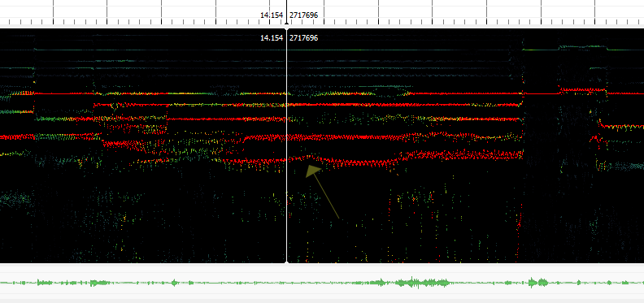Click the olive arrowhead annotation
Viewport: 644px width, 303px height.
(313, 171)
